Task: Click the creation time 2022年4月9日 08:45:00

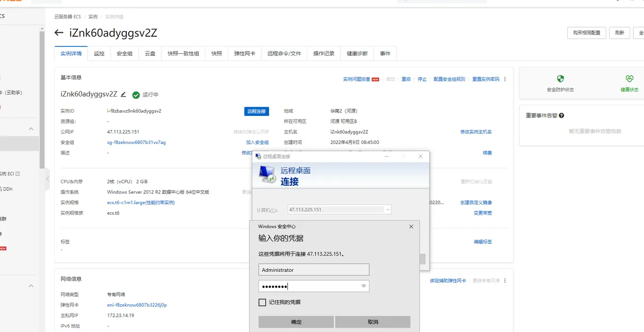Action: (x=355, y=143)
